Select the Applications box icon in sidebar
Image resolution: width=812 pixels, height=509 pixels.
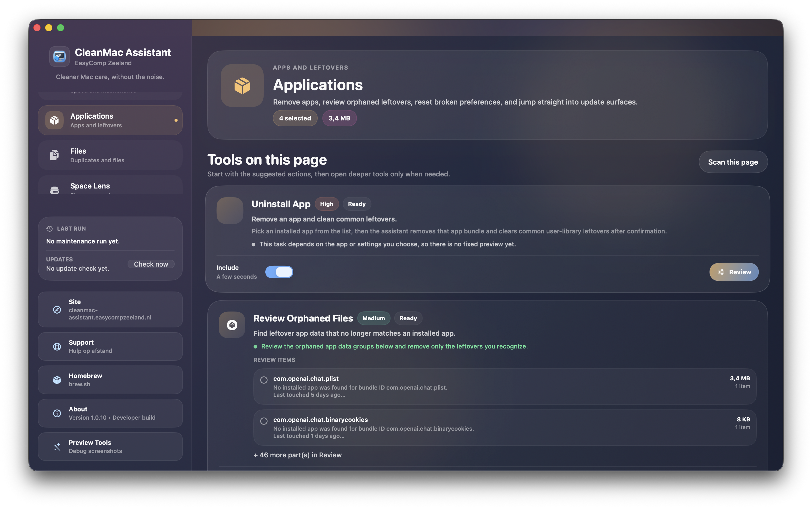pyautogui.click(x=54, y=120)
